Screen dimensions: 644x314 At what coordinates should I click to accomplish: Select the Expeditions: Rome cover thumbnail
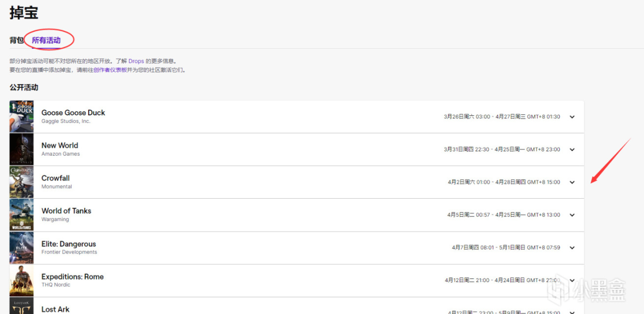(22, 280)
